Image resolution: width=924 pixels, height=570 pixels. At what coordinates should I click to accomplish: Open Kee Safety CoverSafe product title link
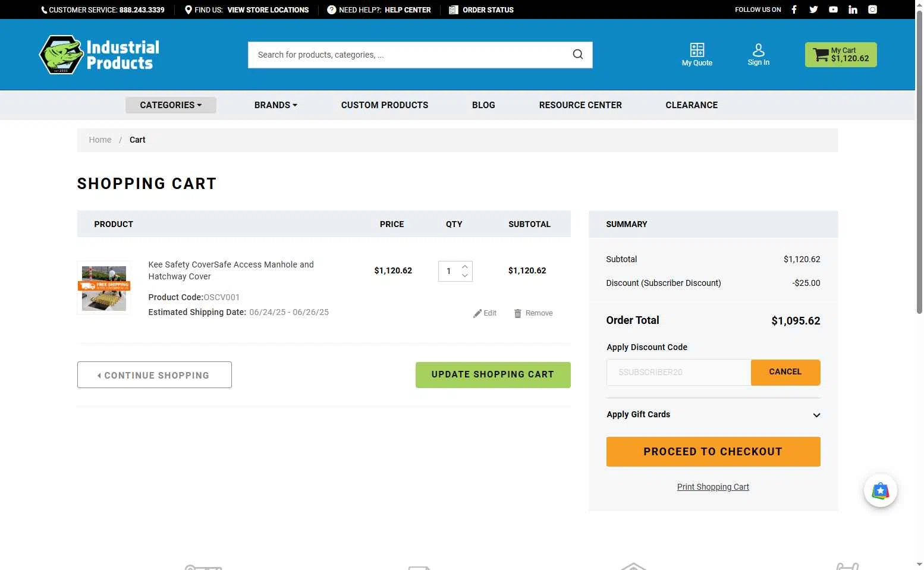click(x=231, y=270)
